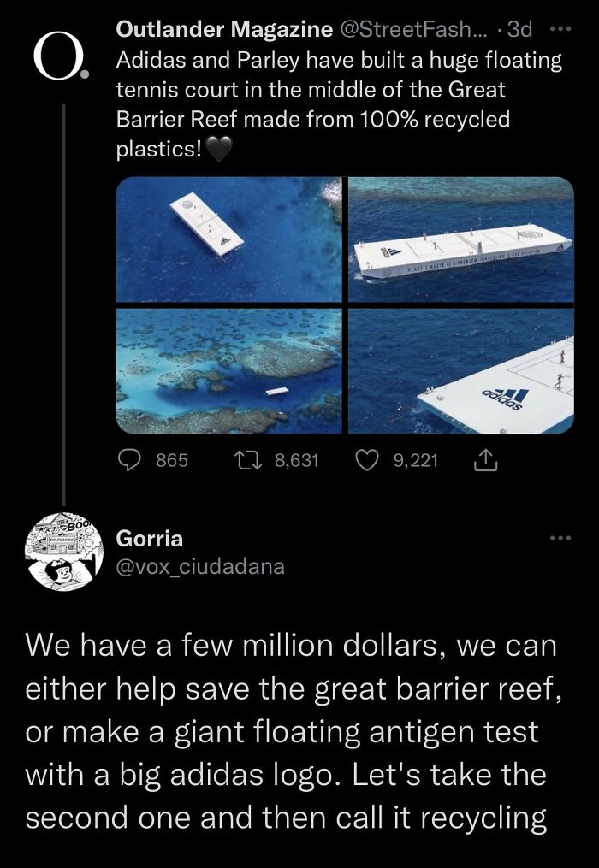Click Gorria's display name

click(150, 539)
